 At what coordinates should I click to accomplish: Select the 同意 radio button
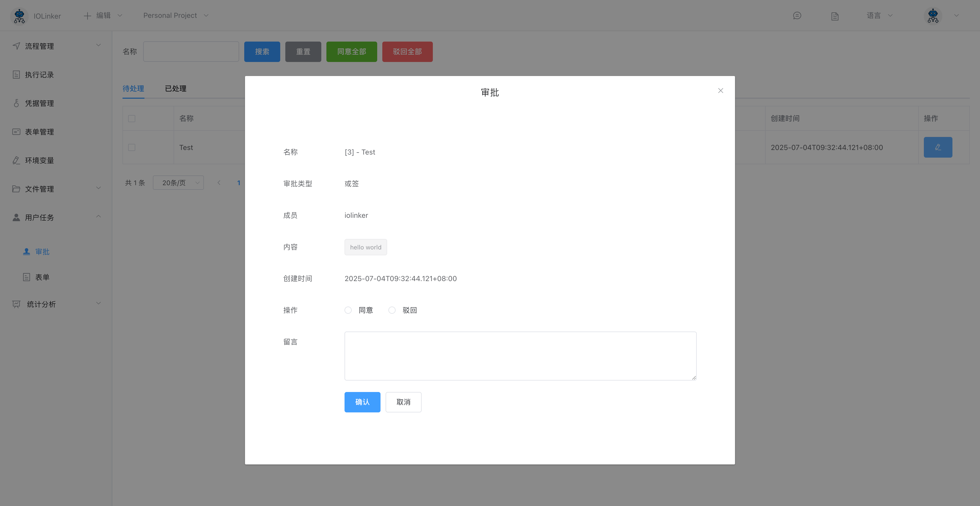[348, 310]
